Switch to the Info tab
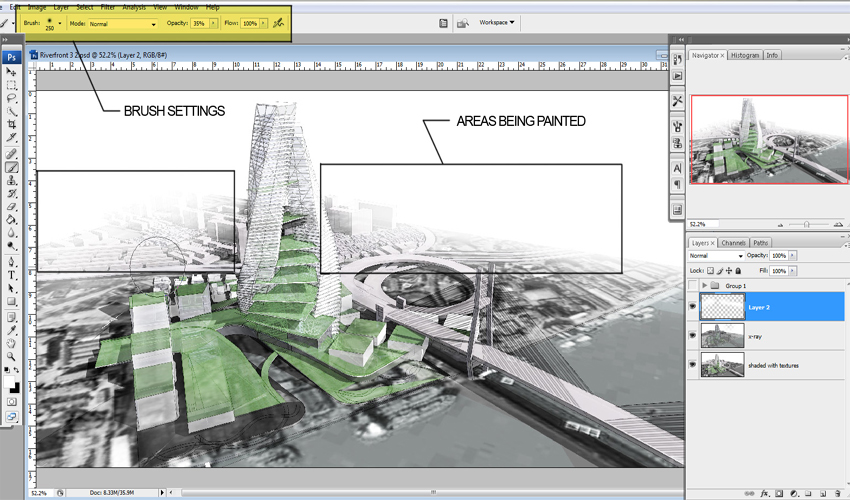The height and width of the screenshot is (500, 850). [x=772, y=55]
